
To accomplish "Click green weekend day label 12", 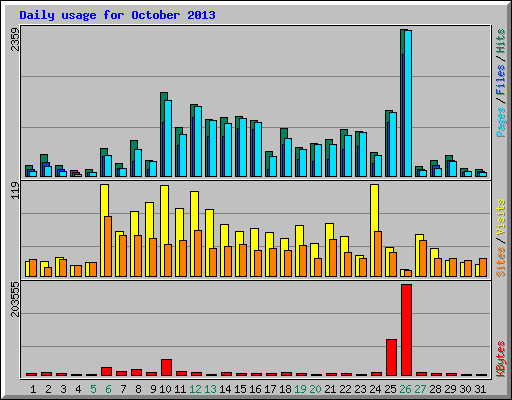I will point(195,389).
